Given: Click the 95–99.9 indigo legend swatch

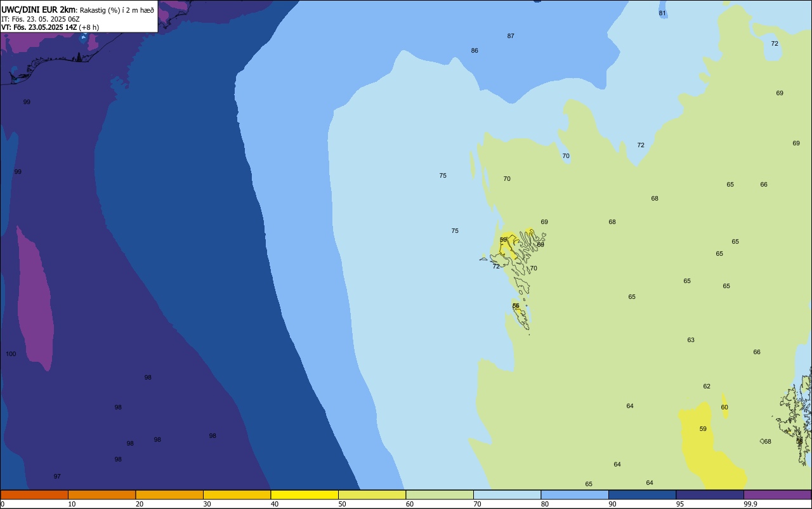Looking at the screenshot, I should pyautogui.click(x=710, y=494).
